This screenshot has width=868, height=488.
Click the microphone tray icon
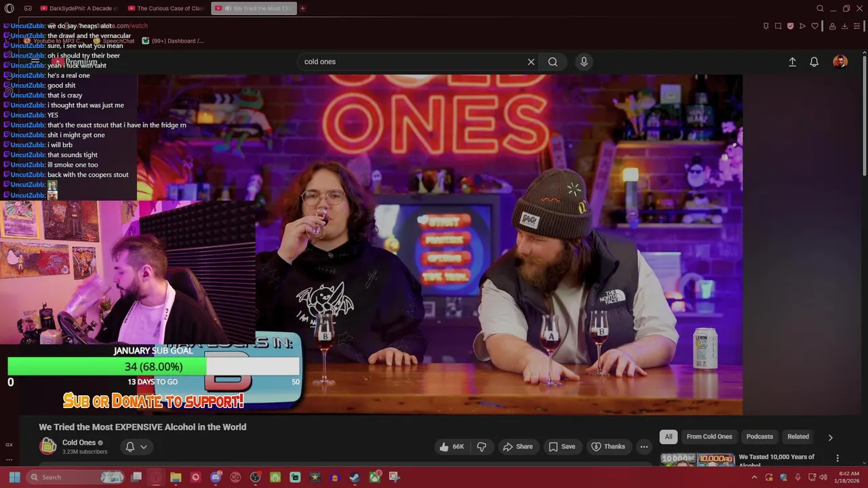coord(797,477)
